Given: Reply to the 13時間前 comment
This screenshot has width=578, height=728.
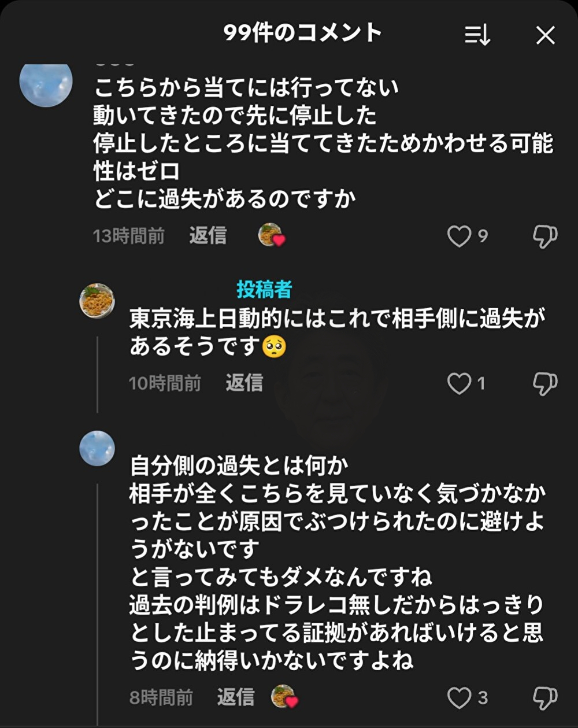Looking at the screenshot, I should tap(208, 236).
